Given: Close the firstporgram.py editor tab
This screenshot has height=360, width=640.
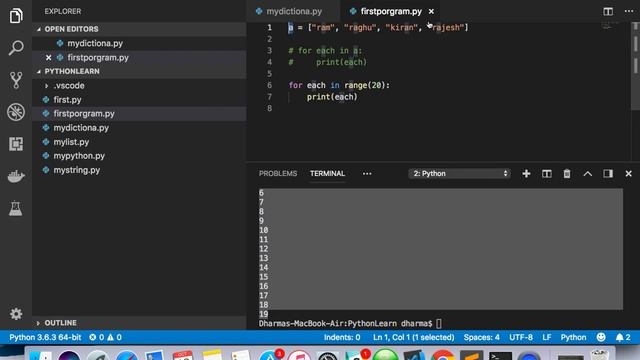Looking at the screenshot, I should tap(431, 11).
